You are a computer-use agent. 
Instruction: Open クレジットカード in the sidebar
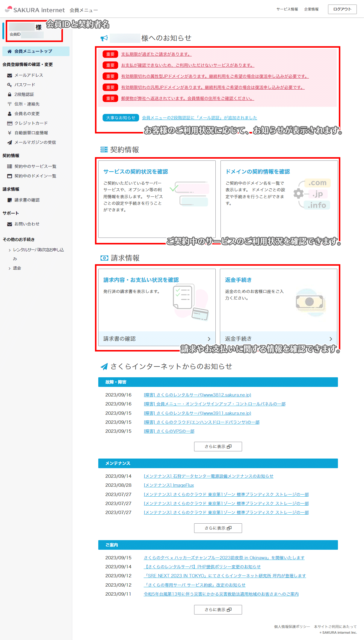[31, 123]
